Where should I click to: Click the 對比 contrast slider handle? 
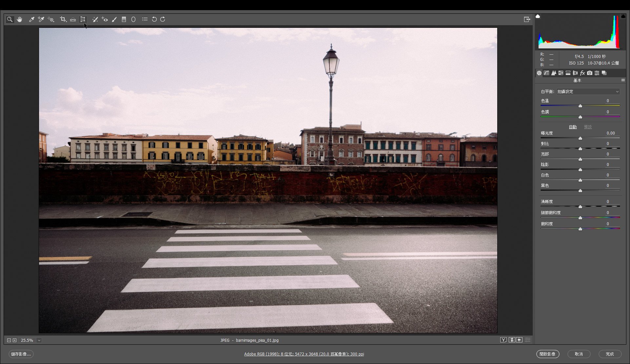580,149
